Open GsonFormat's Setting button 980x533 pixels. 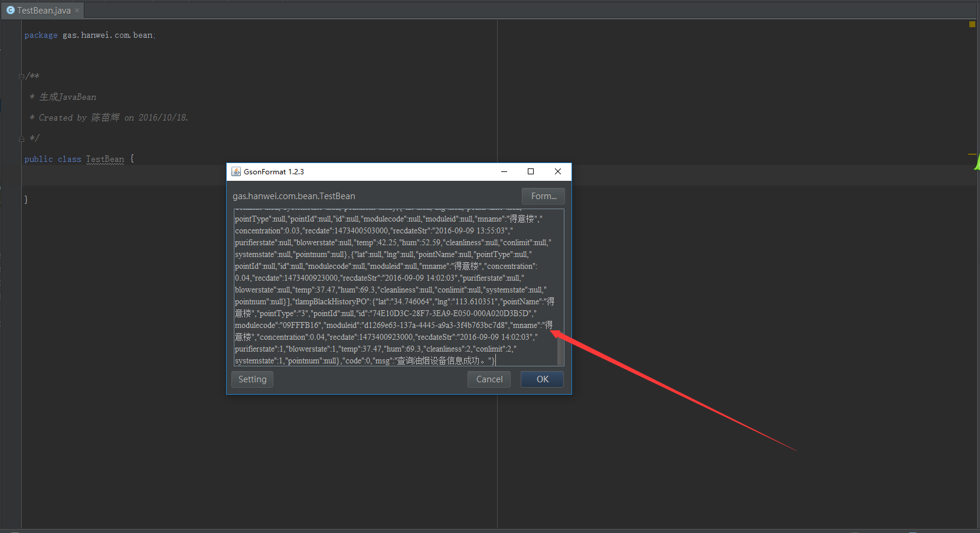pos(252,379)
